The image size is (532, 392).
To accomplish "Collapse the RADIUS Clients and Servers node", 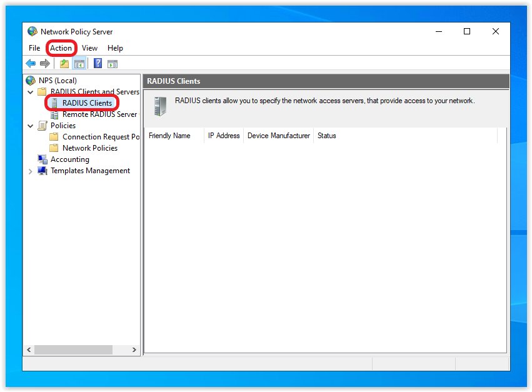I will (31, 92).
